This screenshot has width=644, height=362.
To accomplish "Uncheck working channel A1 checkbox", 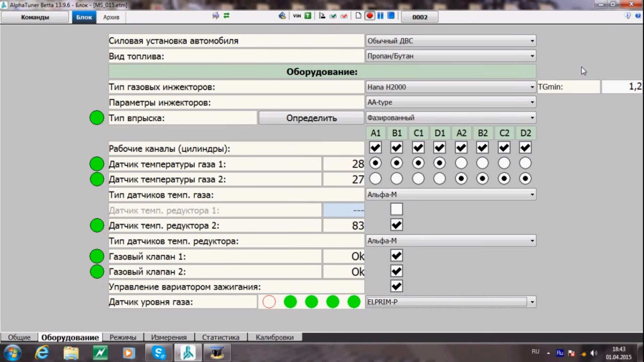I will coord(375,148).
